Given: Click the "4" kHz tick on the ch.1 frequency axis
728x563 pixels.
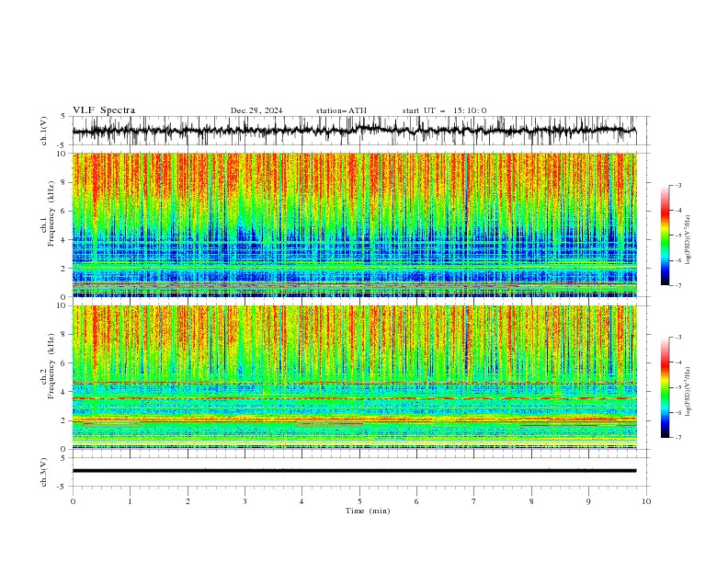Looking at the screenshot, I should pyautogui.click(x=63, y=240).
